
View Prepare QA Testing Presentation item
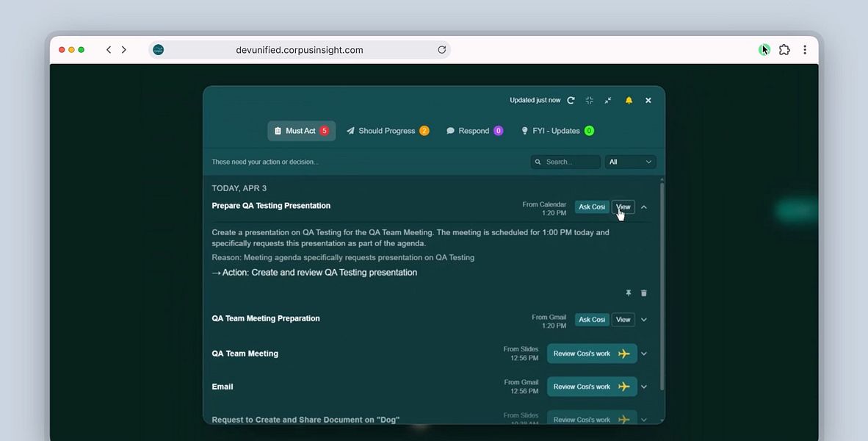623,207
